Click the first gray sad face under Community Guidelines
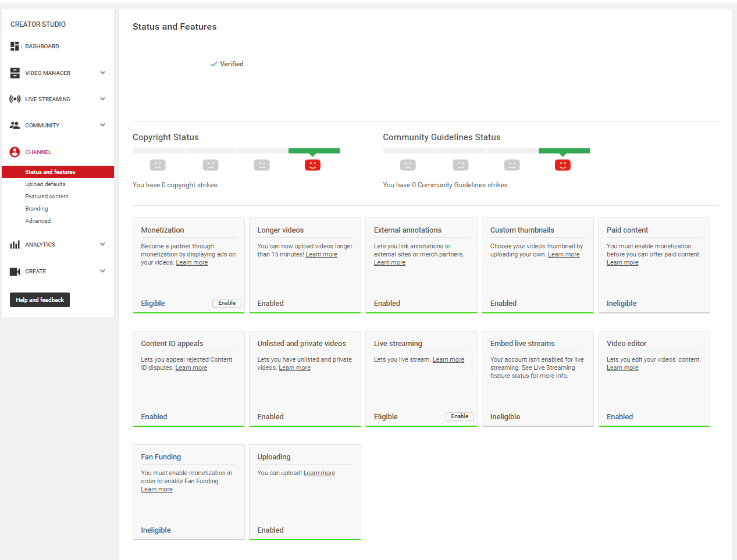The image size is (737, 560). [408, 165]
